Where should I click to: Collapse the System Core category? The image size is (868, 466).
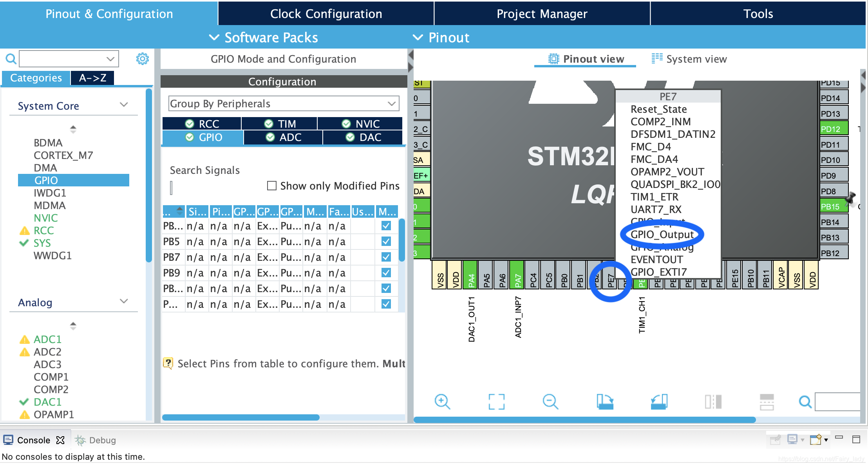(124, 105)
